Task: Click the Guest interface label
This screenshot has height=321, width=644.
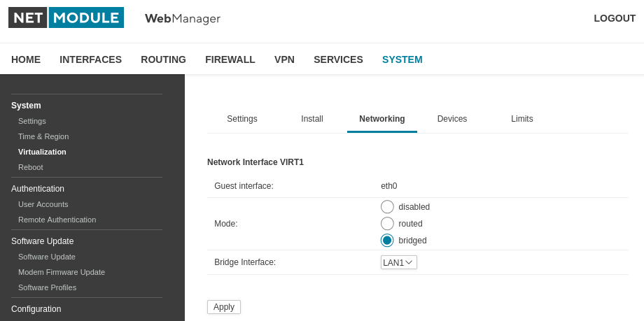Action: [x=244, y=186]
